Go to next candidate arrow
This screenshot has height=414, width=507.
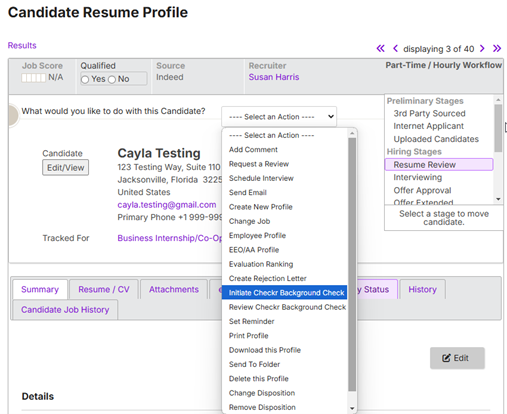point(482,49)
